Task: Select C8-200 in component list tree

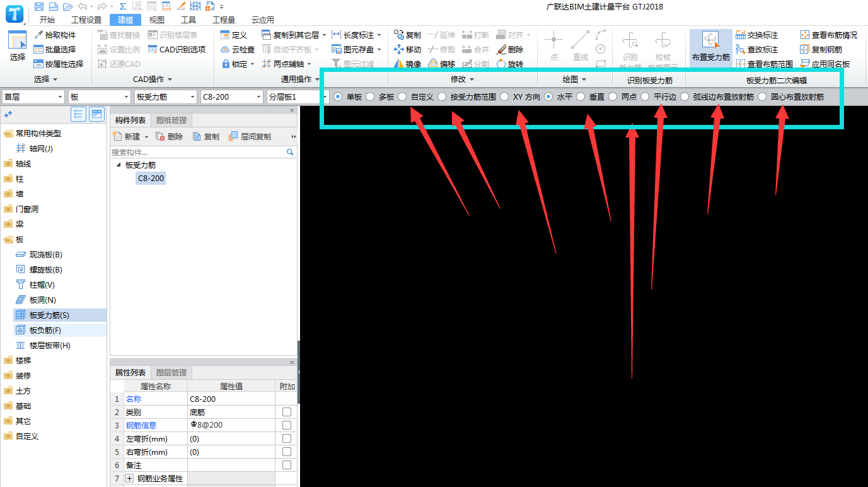Action: click(x=151, y=179)
